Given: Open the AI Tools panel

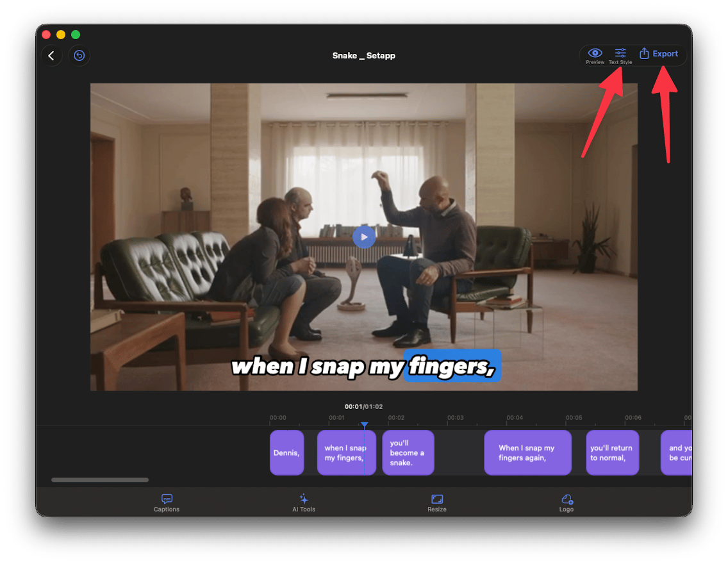Looking at the screenshot, I should coord(303,502).
